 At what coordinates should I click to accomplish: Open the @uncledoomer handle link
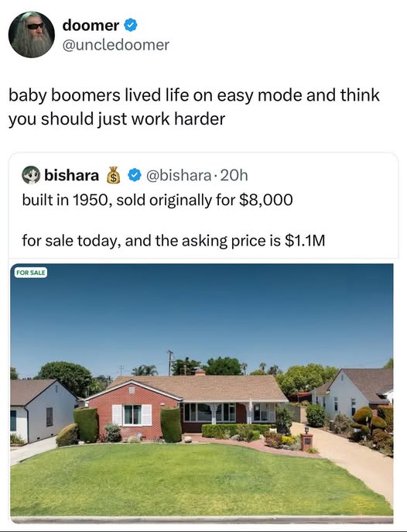115,45
